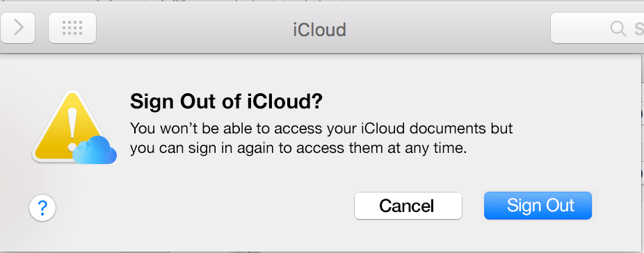Focus the toolbar Search field
This screenshot has width=644, height=253.
click(x=597, y=28)
